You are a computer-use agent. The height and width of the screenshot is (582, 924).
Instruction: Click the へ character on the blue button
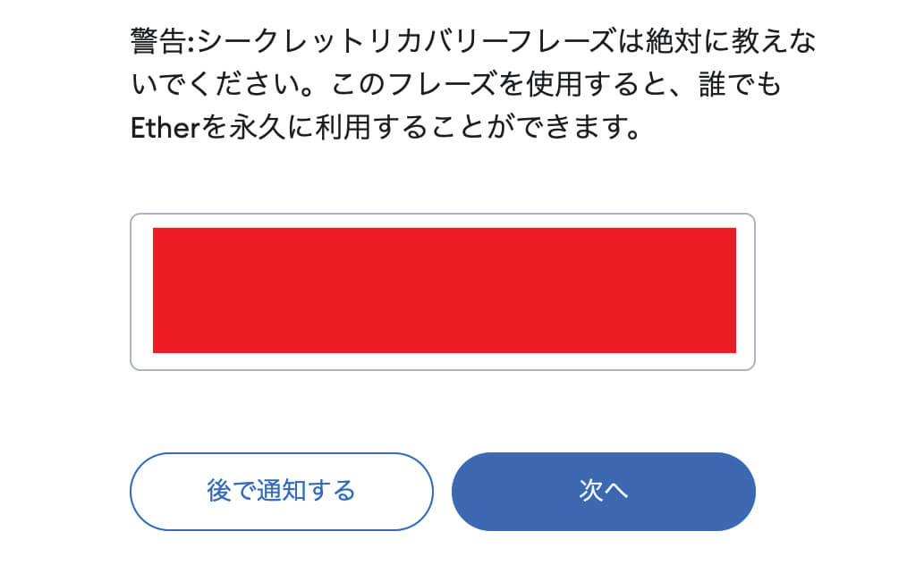(615, 492)
